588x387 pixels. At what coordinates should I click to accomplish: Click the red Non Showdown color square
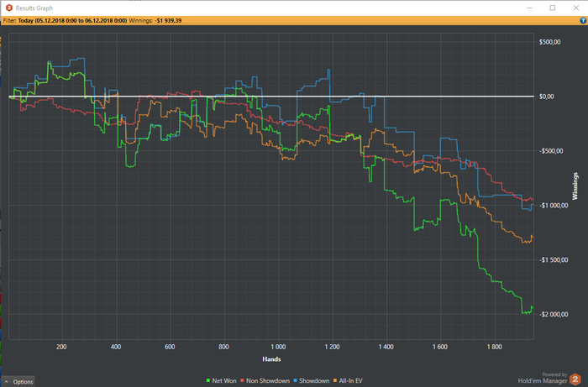point(242,380)
